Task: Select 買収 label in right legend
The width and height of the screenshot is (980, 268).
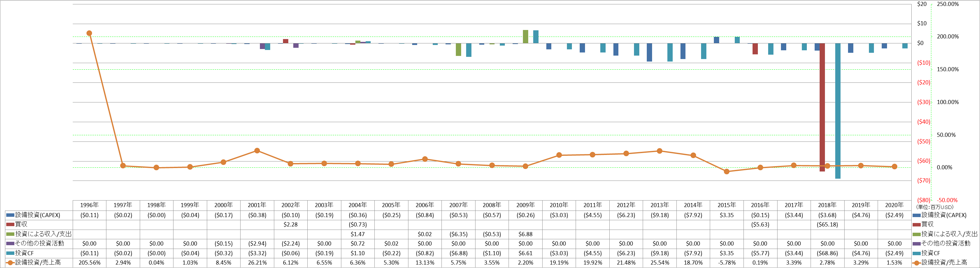Action: coord(928,225)
